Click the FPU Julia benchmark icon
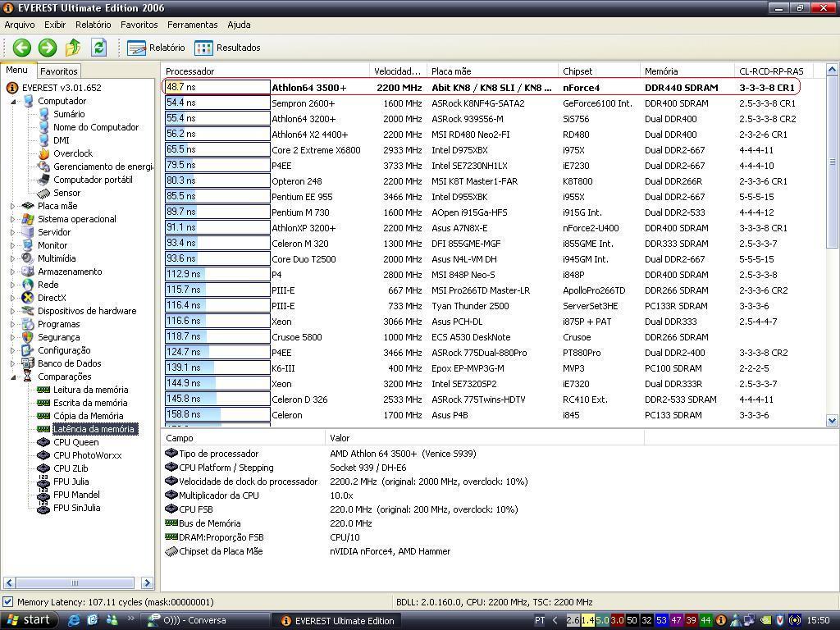840x630 pixels. (x=44, y=482)
